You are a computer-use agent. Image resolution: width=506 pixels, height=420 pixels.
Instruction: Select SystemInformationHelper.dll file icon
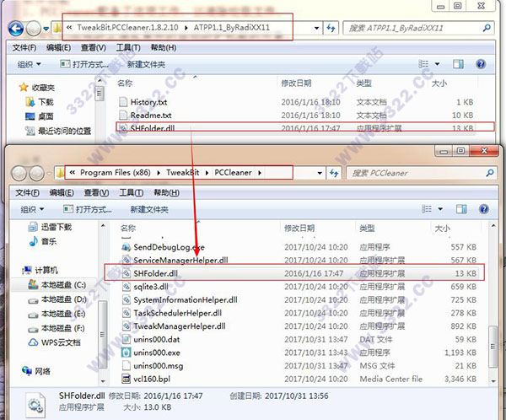click(126, 300)
